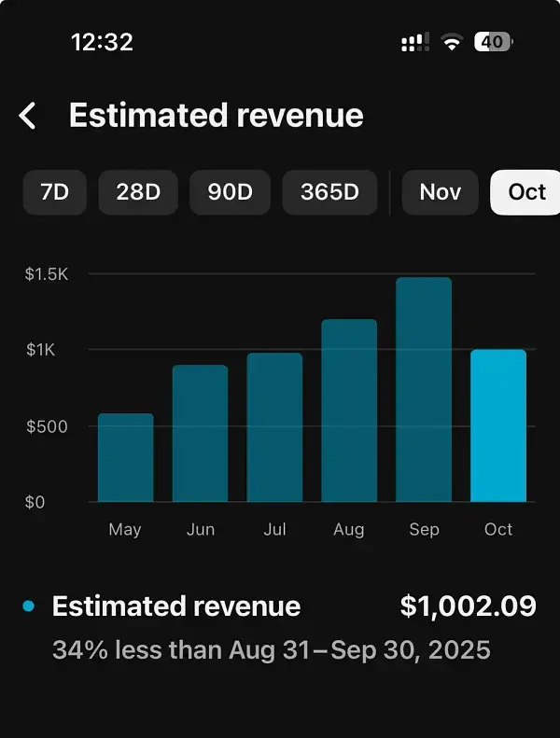Viewport: 560px width, 738px height.
Task: Switch to the Nov month filter
Action: (x=440, y=192)
